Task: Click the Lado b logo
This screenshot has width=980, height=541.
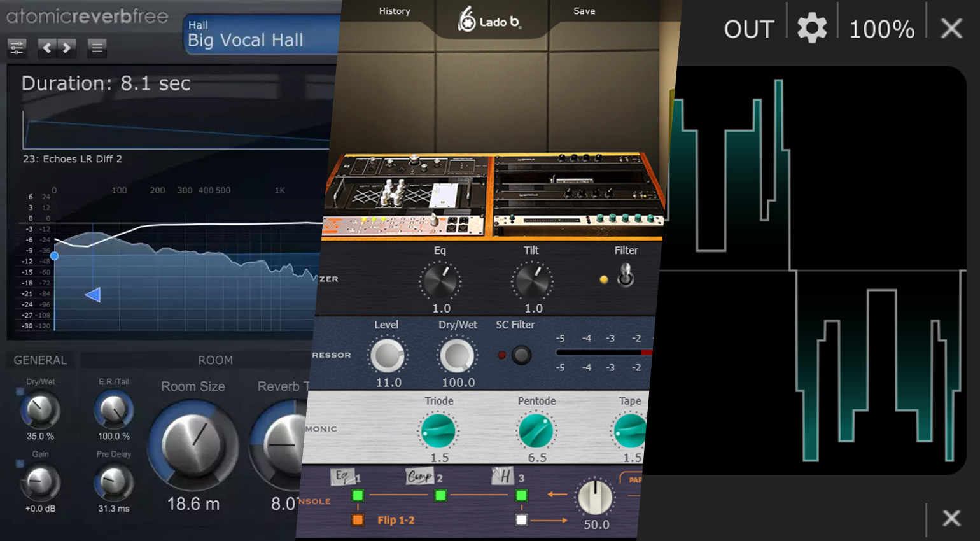Action: coord(489,20)
